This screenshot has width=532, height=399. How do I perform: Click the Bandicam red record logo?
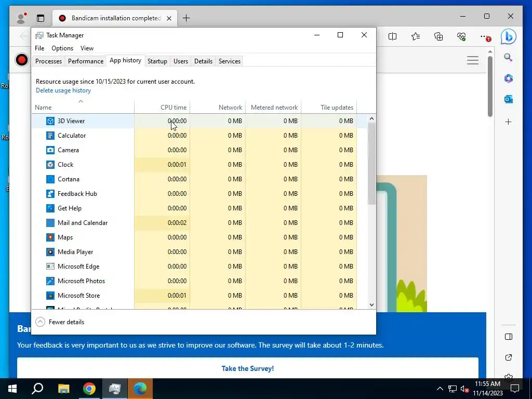click(x=22, y=60)
